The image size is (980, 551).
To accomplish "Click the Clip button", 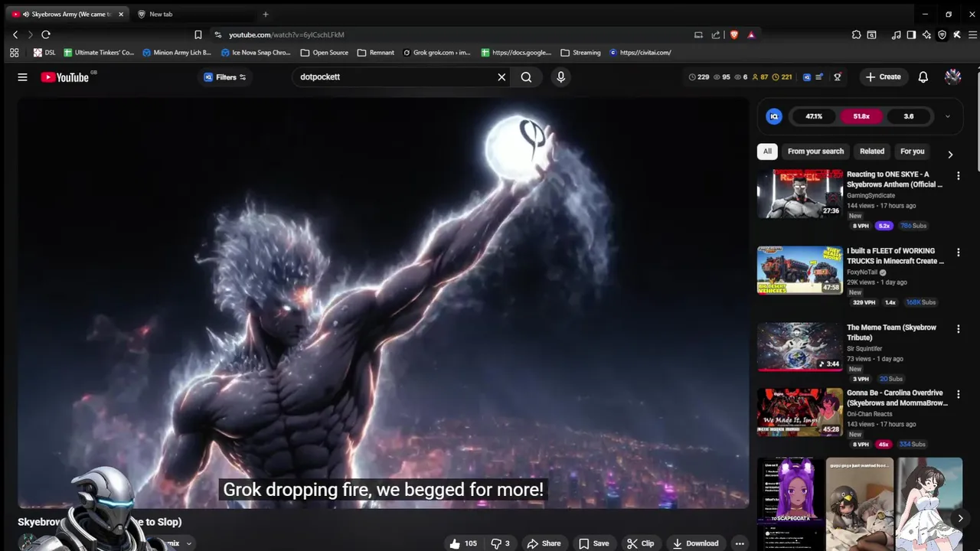I will pos(640,543).
